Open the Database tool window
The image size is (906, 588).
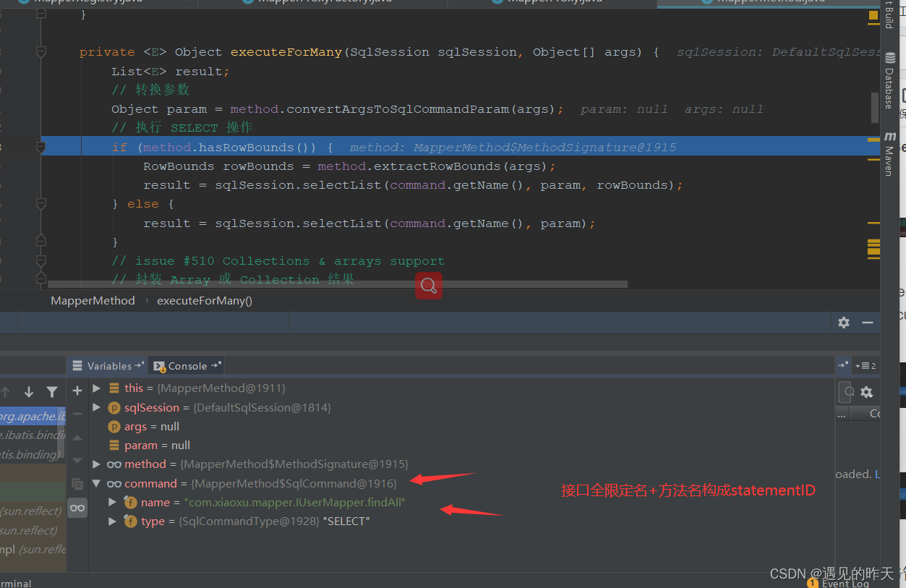click(889, 80)
